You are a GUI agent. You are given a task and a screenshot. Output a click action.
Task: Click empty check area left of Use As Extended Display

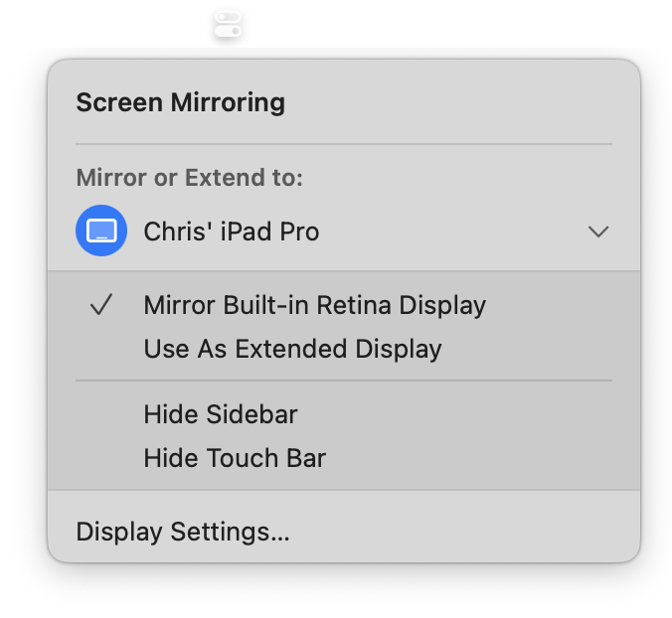(x=101, y=349)
